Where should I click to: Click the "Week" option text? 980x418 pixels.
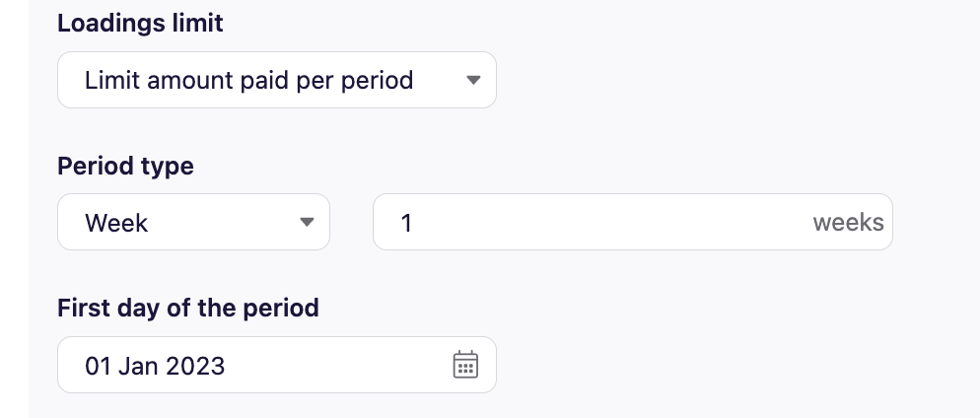(x=116, y=223)
